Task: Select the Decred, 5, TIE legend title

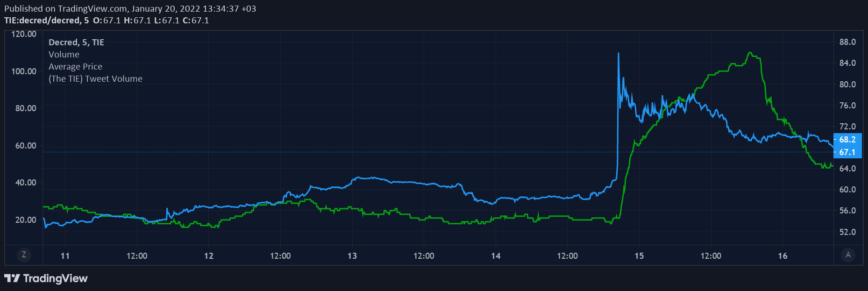Action: [x=76, y=43]
